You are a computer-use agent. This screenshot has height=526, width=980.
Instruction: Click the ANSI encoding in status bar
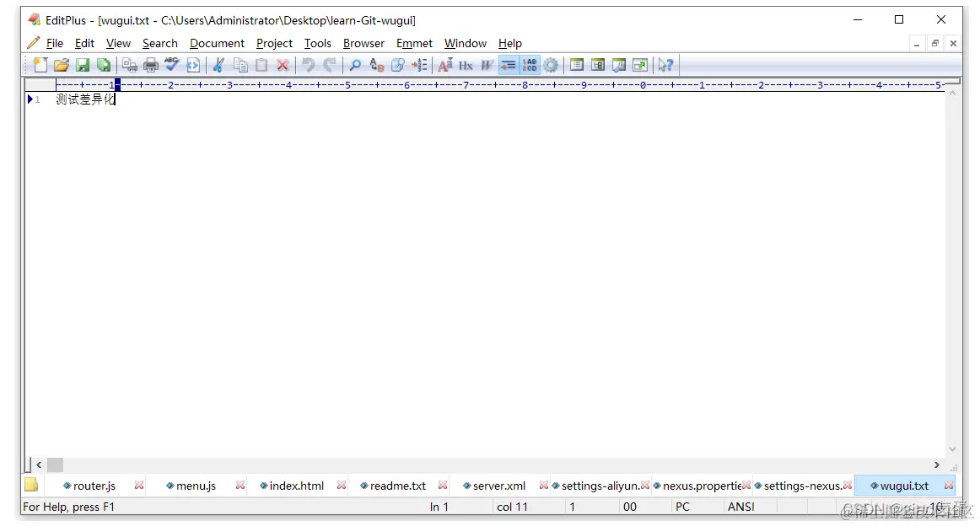[x=741, y=507]
